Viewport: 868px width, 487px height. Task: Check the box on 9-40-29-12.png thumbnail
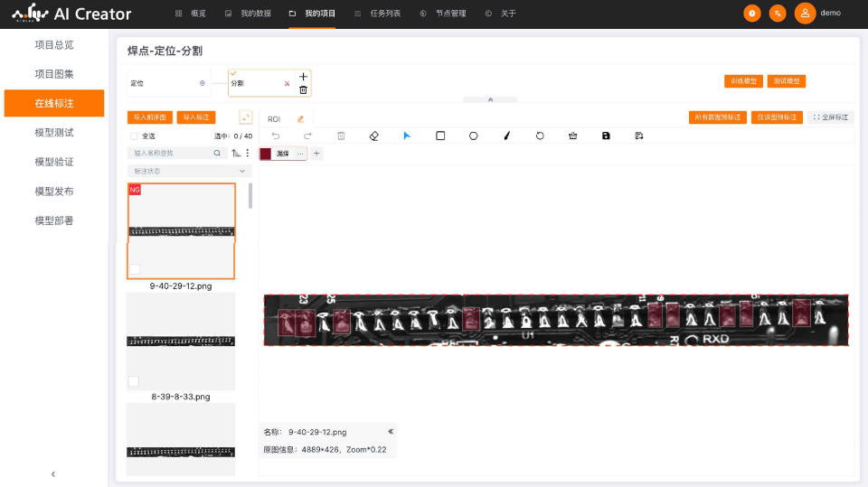coord(135,269)
